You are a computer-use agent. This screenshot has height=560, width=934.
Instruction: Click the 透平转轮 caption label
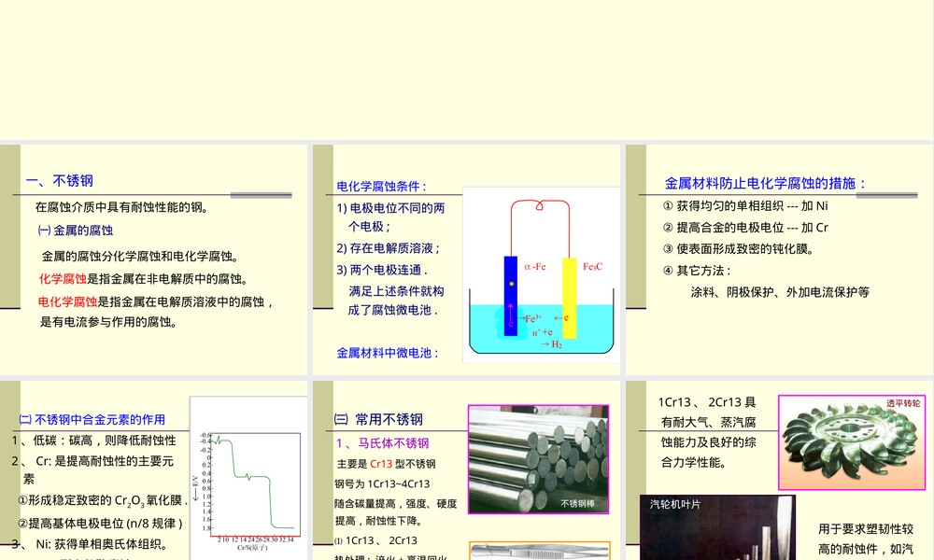coord(903,403)
